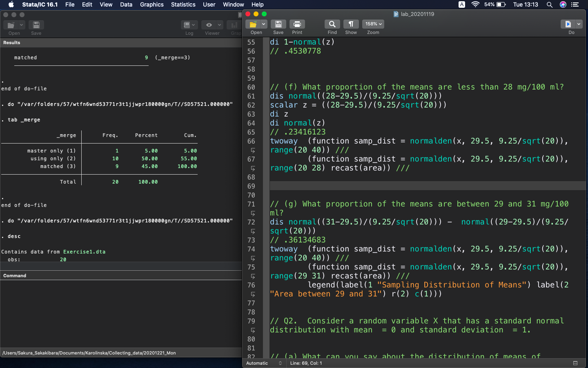Click the Results panel header
The image size is (588, 368).
[x=121, y=43]
